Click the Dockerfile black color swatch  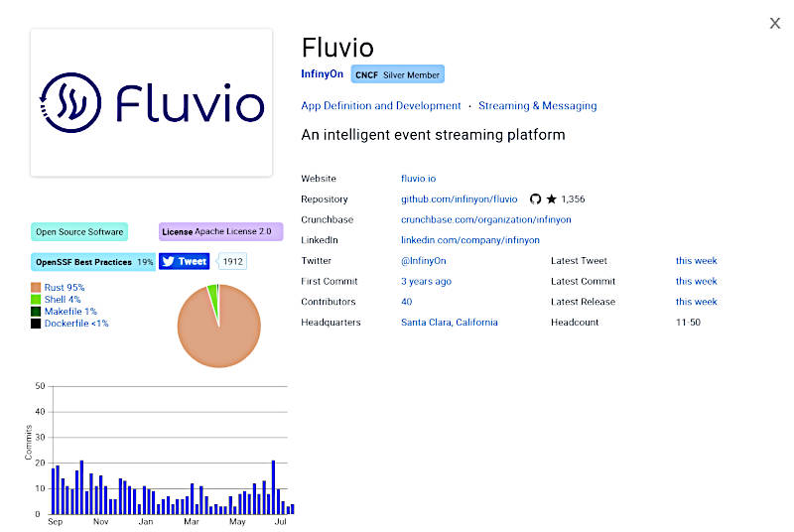[x=36, y=324]
